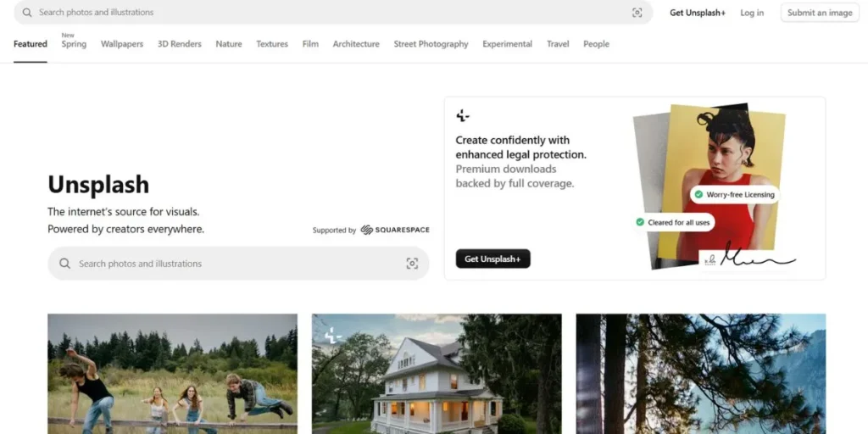Viewport: 868px width, 434px height.
Task: Click Get Unsplash+ link in the header
Action: click(698, 13)
